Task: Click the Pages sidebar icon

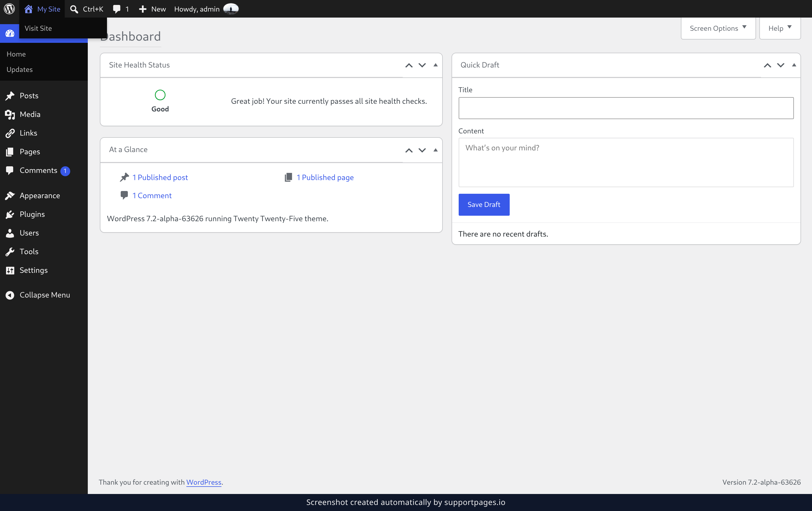Action: coord(10,152)
